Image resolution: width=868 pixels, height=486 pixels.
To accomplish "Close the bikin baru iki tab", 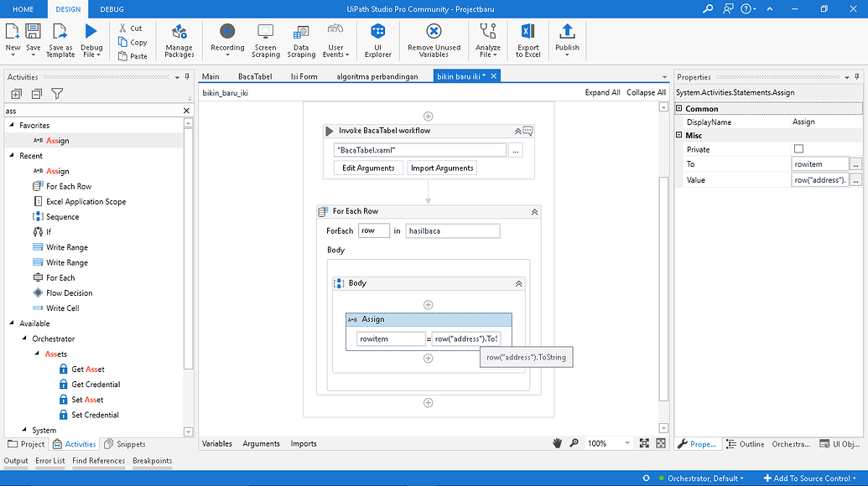I will pos(494,76).
